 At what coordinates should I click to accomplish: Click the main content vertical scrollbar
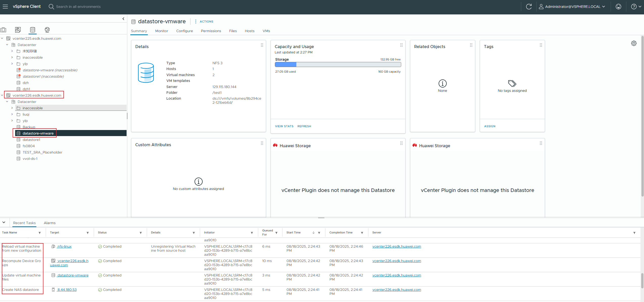pos(642,116)
